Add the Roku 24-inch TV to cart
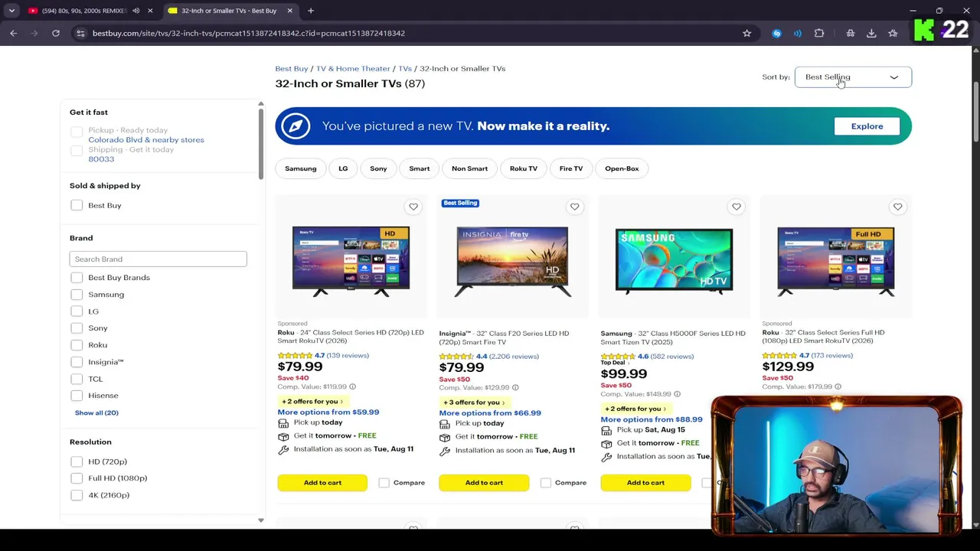Viewport: 980px width, 551px height. pos(322,483)
